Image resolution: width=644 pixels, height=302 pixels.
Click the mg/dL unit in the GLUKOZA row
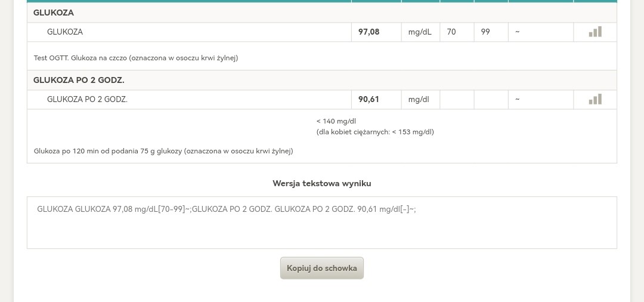tap(419, 32)
